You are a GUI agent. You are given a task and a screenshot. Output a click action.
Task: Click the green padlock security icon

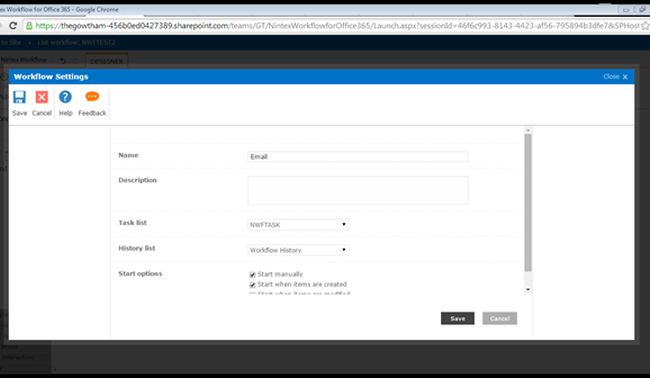[29, 26]
